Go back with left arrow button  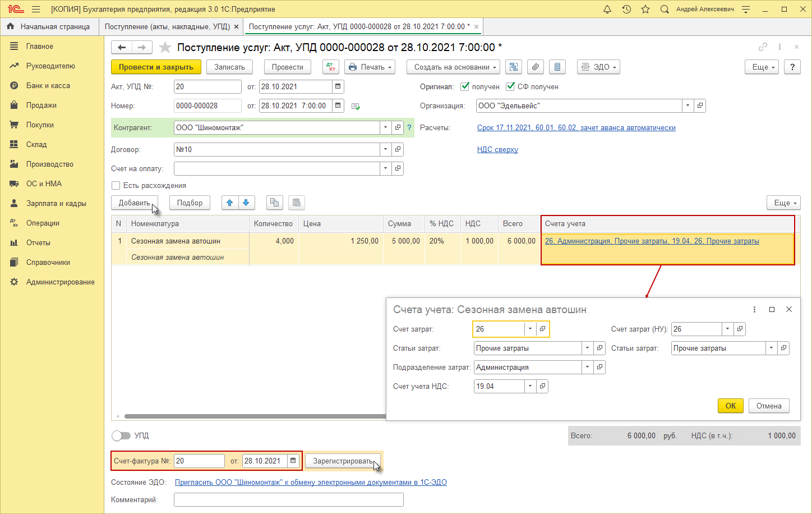coord(122,47)
